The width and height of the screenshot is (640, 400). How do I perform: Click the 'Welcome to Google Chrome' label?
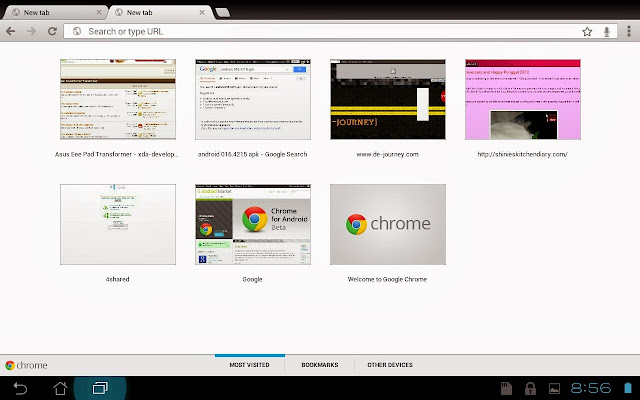[387, 279]
